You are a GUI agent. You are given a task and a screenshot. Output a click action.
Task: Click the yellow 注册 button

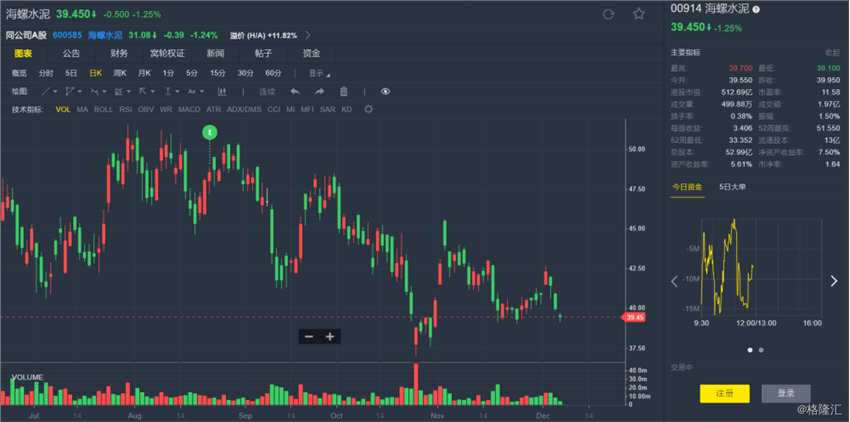click(724, 393)
